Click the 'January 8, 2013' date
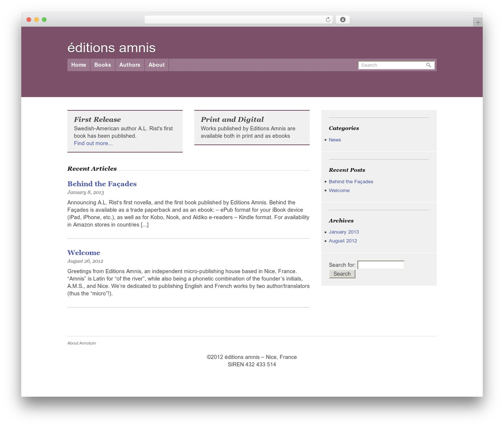The image size is (504, 427). point(85,193)
